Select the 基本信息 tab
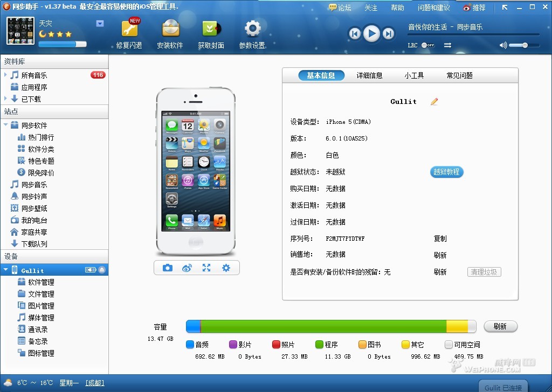The image size is (552, 392). 321,75
